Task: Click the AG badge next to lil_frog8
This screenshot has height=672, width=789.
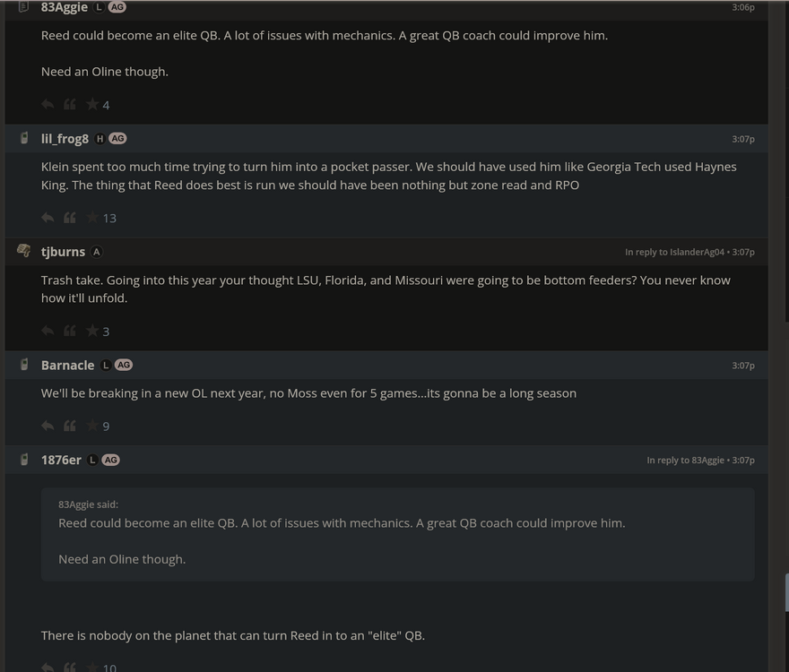Action: [x=117, y=139]
